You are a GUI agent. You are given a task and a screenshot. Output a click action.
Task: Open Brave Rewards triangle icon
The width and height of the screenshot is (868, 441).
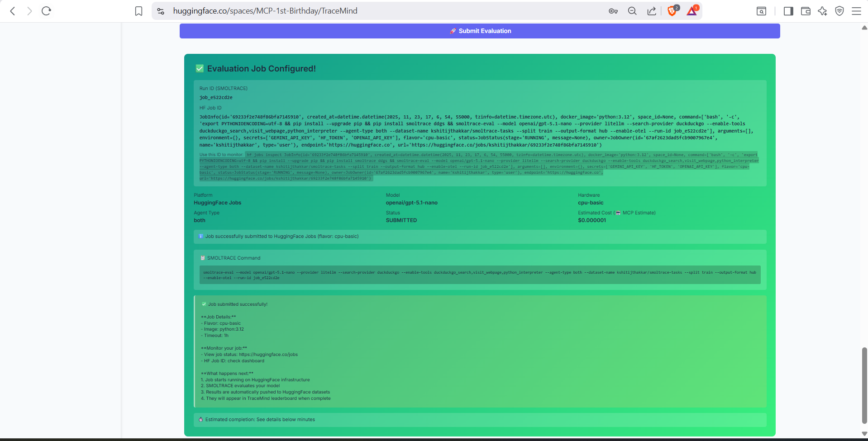point(692,11)
